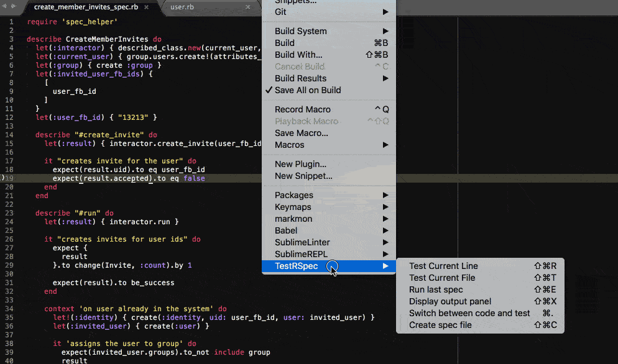Open Build Results submenu
Image resolution: width=618 pixels, height=364 pixels.
tap(329, 78)
